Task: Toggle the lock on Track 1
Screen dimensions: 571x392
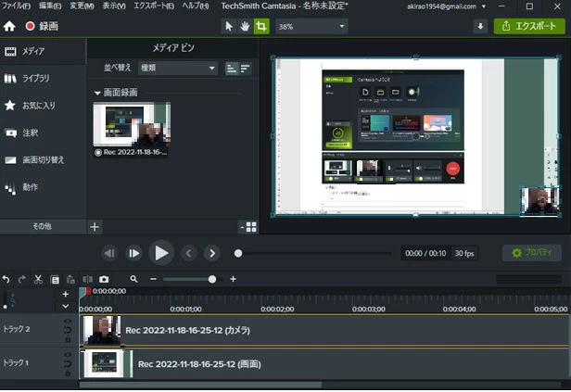Action: point(67,368)
